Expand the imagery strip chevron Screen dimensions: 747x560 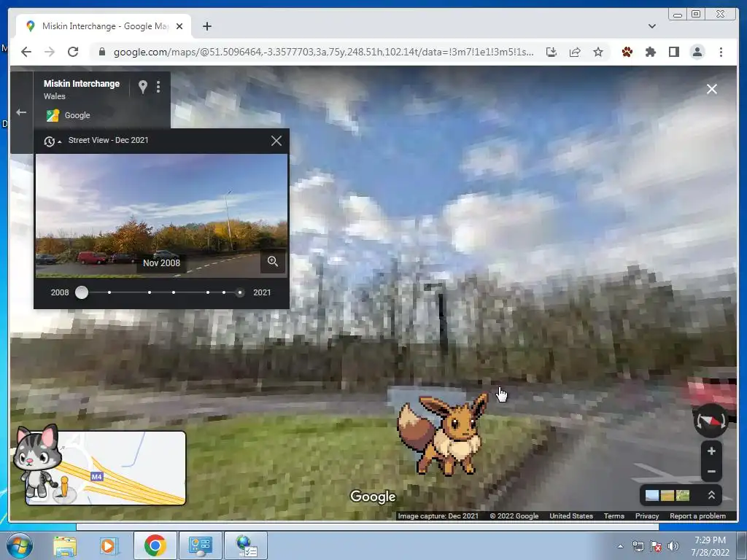(x=711, y=495)
